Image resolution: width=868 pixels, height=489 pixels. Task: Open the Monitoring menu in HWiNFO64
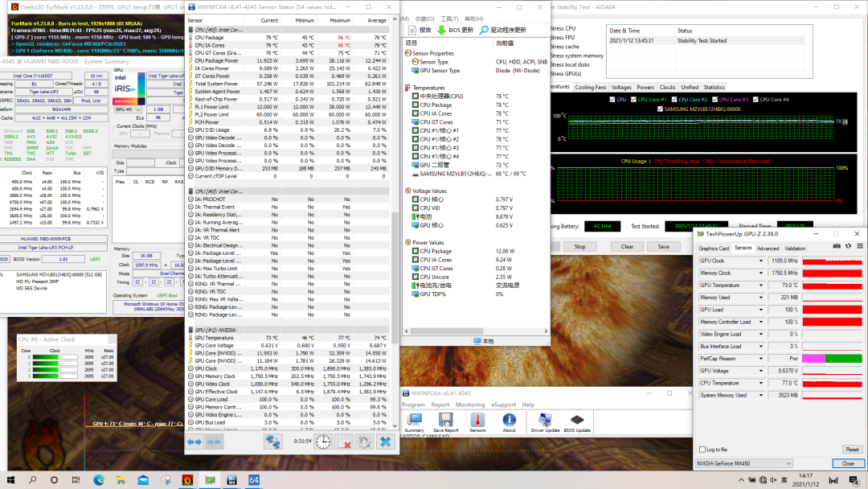tap(470, 405)
